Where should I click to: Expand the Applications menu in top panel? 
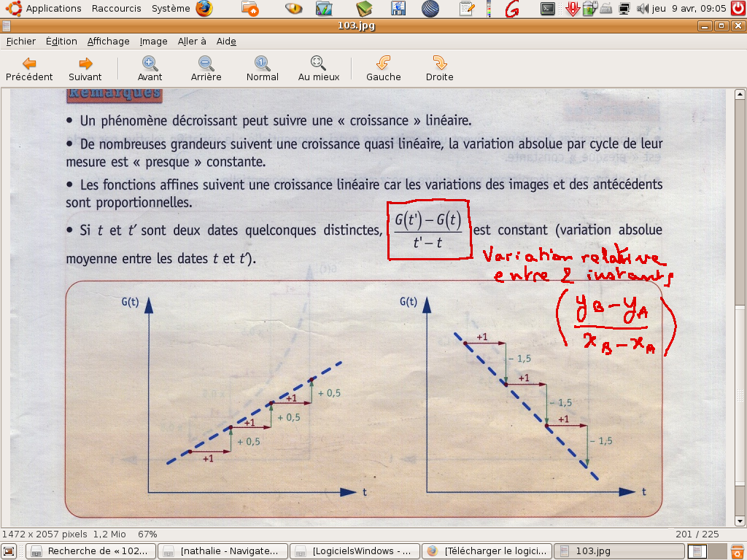point(53,9)
